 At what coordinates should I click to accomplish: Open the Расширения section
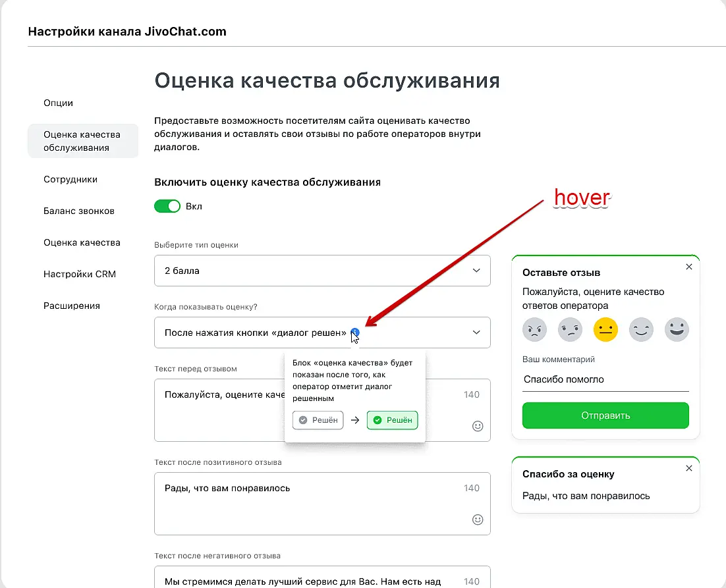(72, 306)
